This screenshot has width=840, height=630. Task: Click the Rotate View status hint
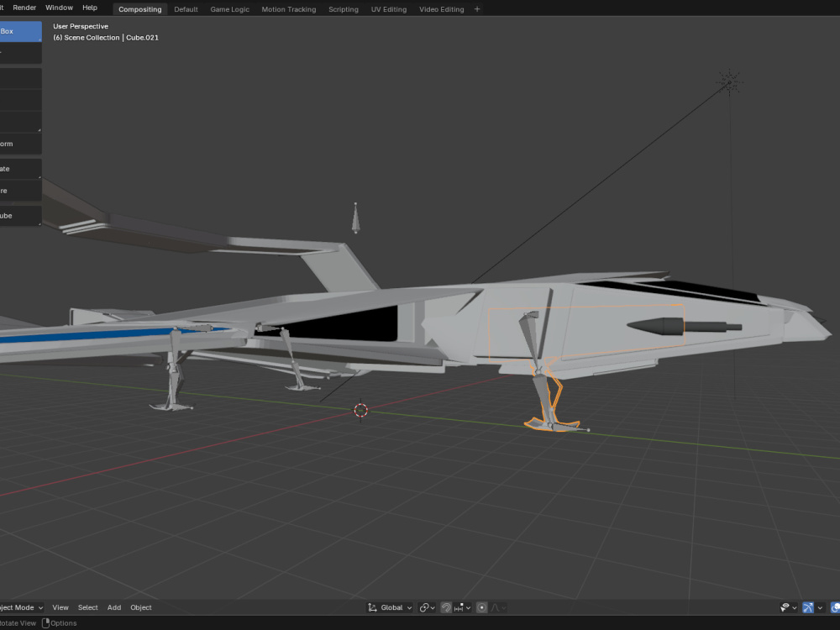tap(18, 623)
